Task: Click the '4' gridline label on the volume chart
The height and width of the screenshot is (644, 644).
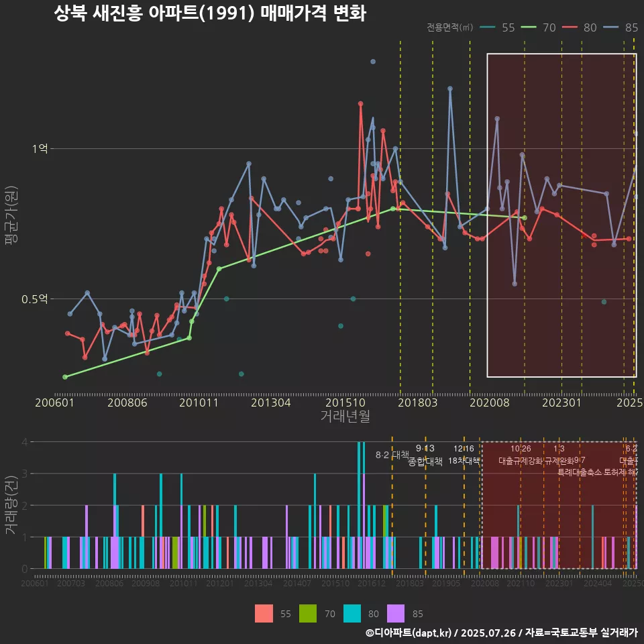Action: 25,442
